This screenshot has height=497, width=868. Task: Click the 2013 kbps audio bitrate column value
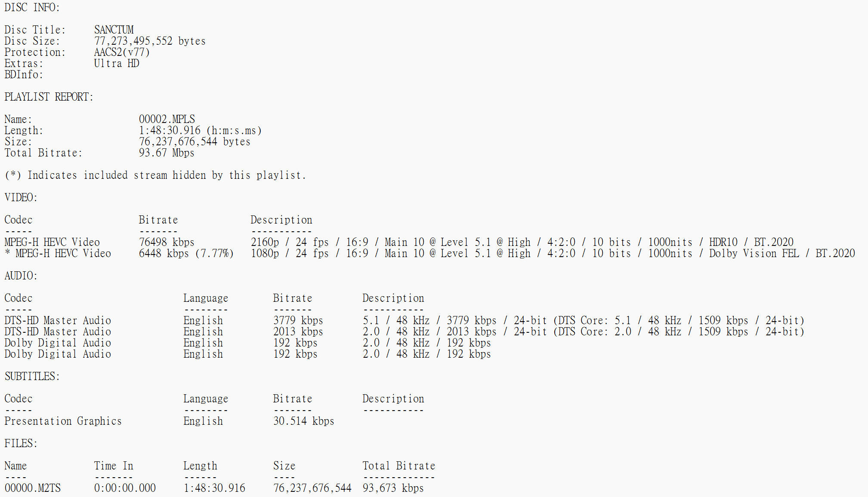298,331
